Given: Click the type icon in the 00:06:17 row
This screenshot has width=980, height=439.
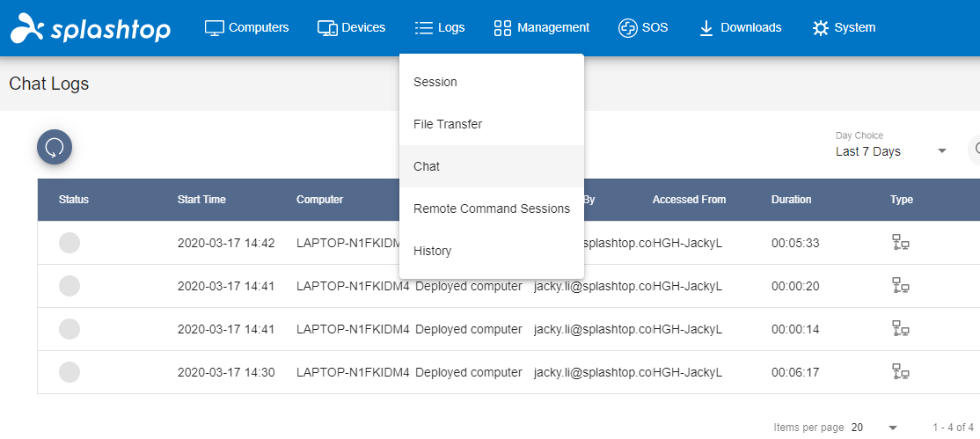Looking at the screenshot, I should tap(900, 372).
